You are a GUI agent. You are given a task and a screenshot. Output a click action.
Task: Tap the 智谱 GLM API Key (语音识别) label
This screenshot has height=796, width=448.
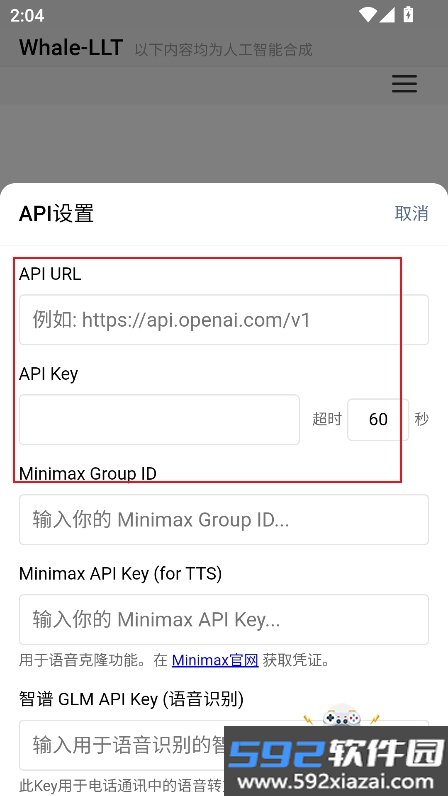coord(132,700)
